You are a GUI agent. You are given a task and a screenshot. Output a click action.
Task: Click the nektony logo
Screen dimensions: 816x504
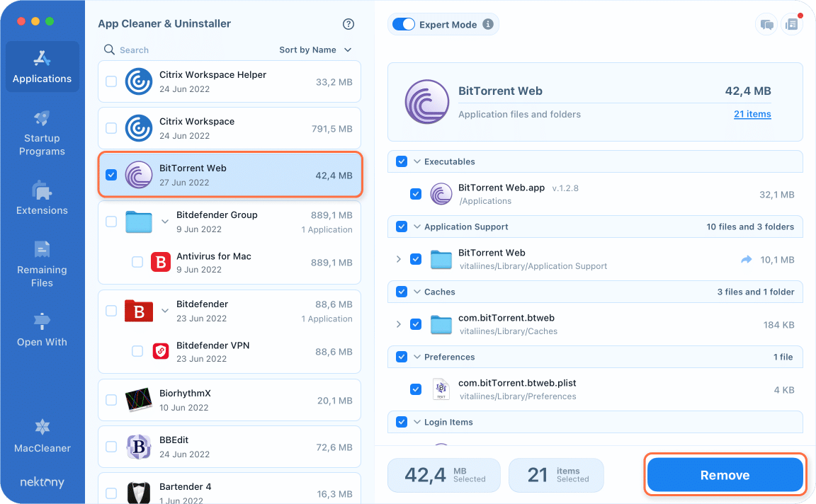point(42,482)
